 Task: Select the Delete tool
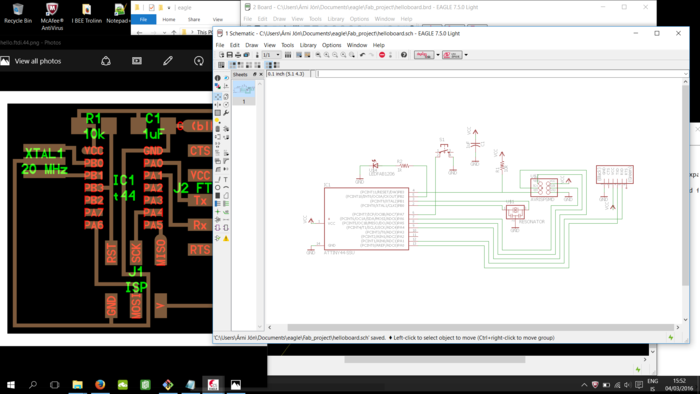click(x=217, y=129)
